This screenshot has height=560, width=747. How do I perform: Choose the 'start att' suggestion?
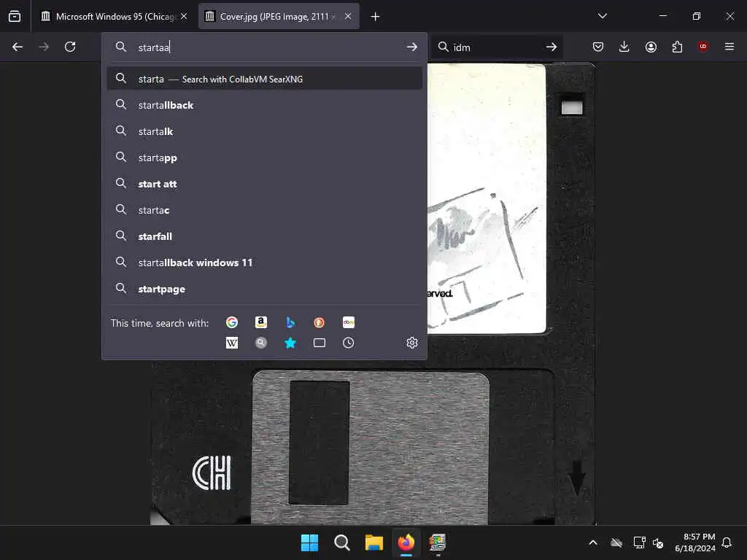point(264,184)
